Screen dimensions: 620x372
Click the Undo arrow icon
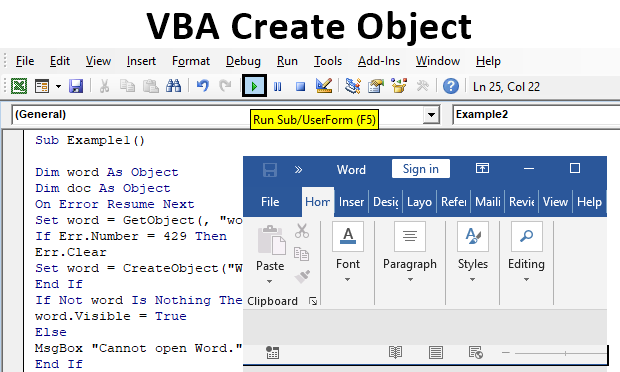[x=202, y=85]
